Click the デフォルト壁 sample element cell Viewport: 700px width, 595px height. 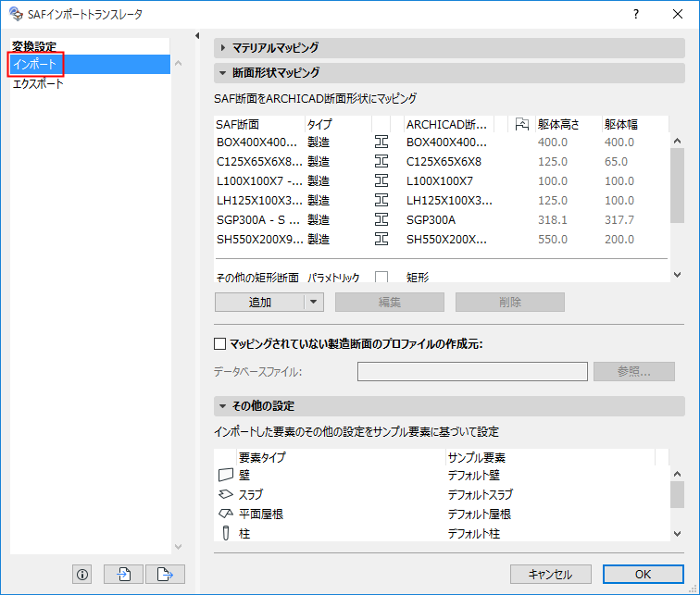pyautogui.click(x=474, y=475)
